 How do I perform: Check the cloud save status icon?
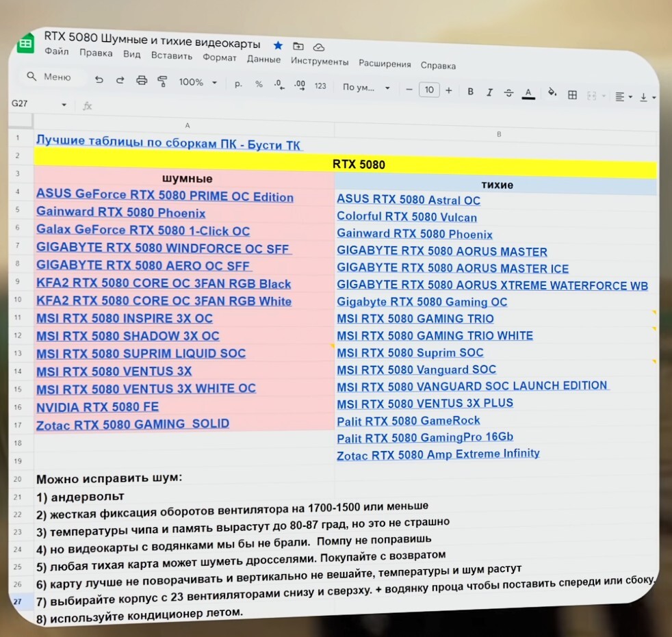[x=319, y=47]
